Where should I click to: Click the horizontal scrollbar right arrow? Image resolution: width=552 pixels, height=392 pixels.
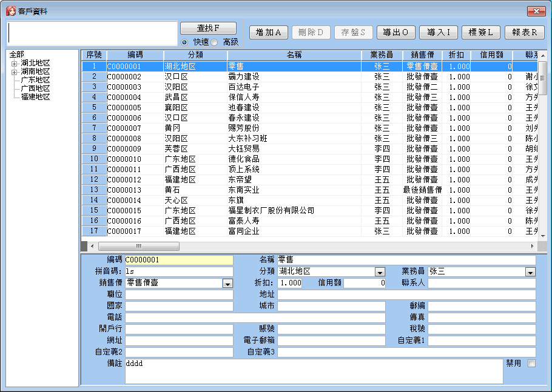(x=533, y=247)
